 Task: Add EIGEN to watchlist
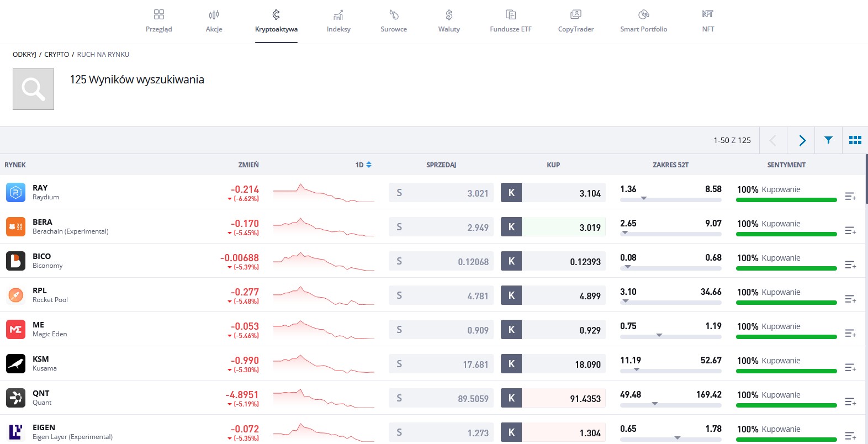[850, 436]
